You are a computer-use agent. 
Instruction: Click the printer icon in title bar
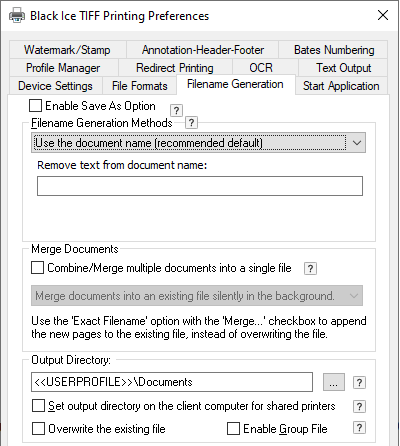point(17,15)
